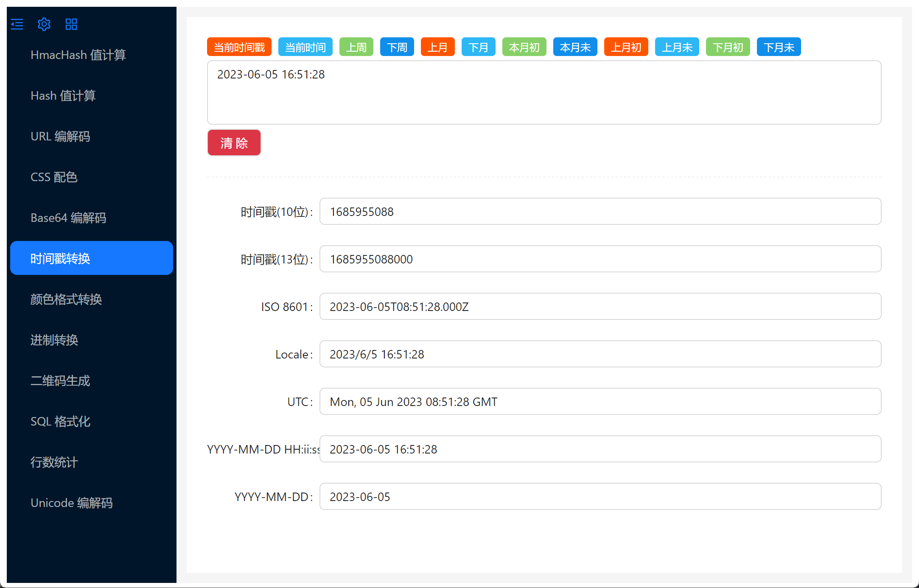Image resolution: width=919 pixels, height=588 pixels.
Task: Switch to CSS 配色 tool
Action: coord(54,177)
